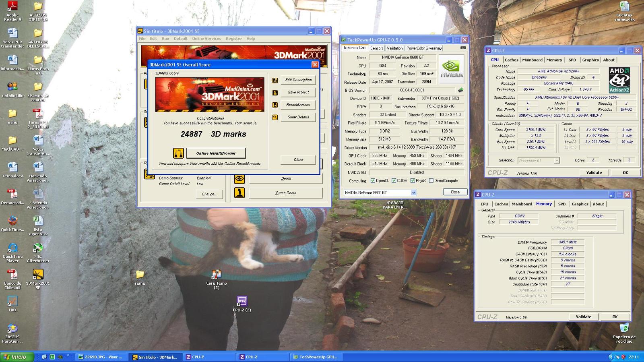Click the GPU-Z camera screenshot icon
The height and width of the screenshot is (362, 644).
pyautogui.click(x=463, y=48)
